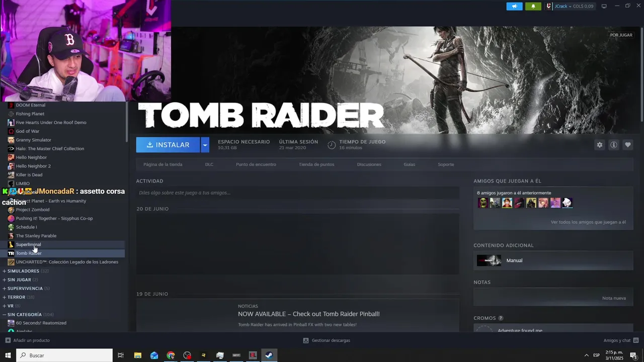Screen dimensions: 644x362
Task: Expand the SIMULADORES category
Action: coord(5,271)
